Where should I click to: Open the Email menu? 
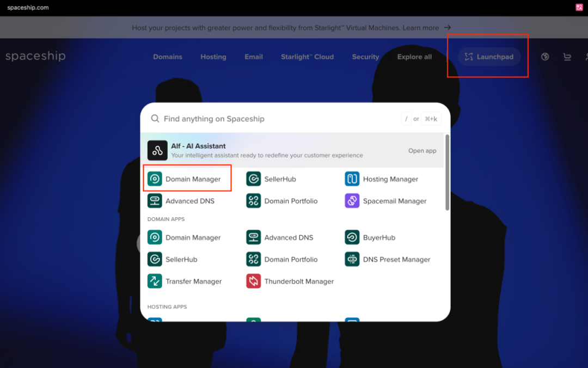click(254, 57)
